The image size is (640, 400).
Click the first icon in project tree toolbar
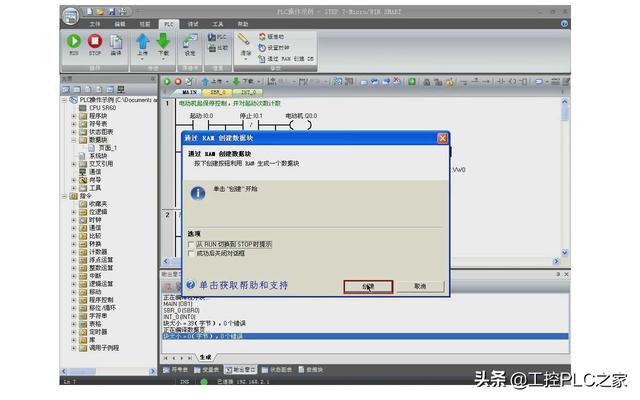point(66,89)
